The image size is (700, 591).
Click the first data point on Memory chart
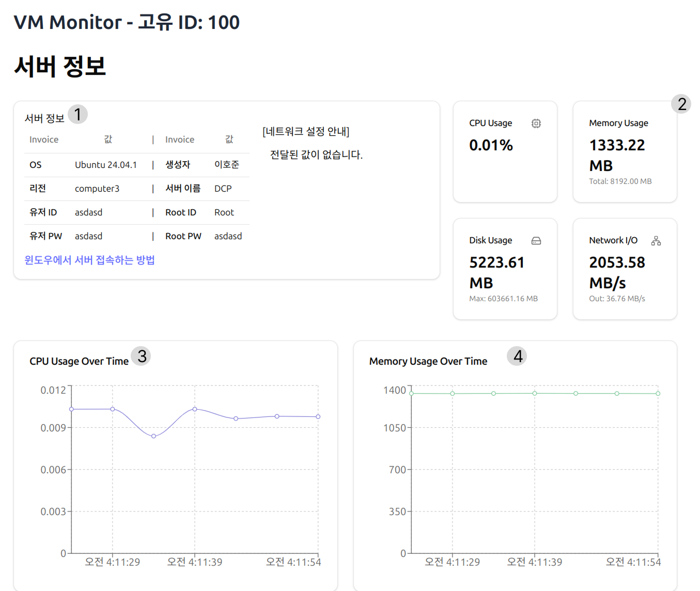(411, 394)
